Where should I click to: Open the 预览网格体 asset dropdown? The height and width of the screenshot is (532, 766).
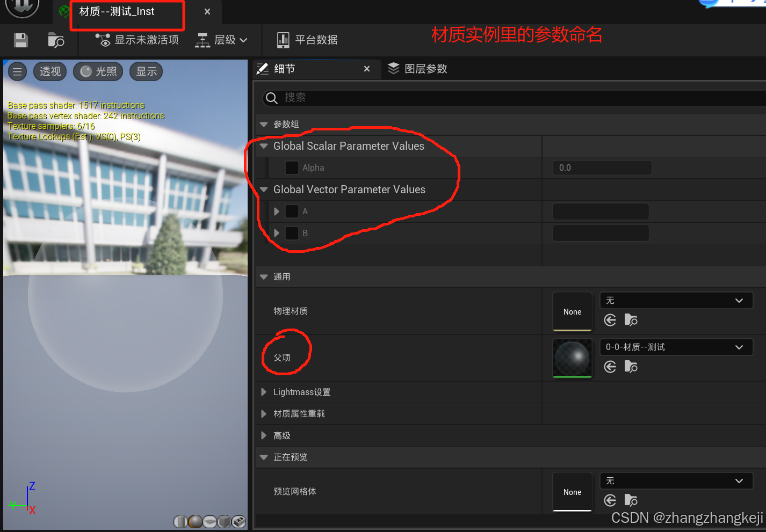(676, 481)
